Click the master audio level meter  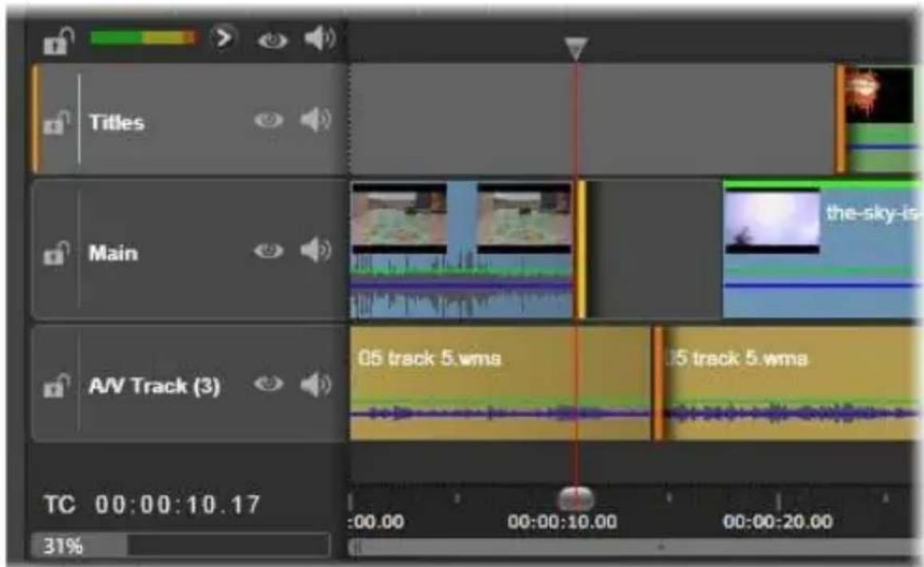point(143,38)
